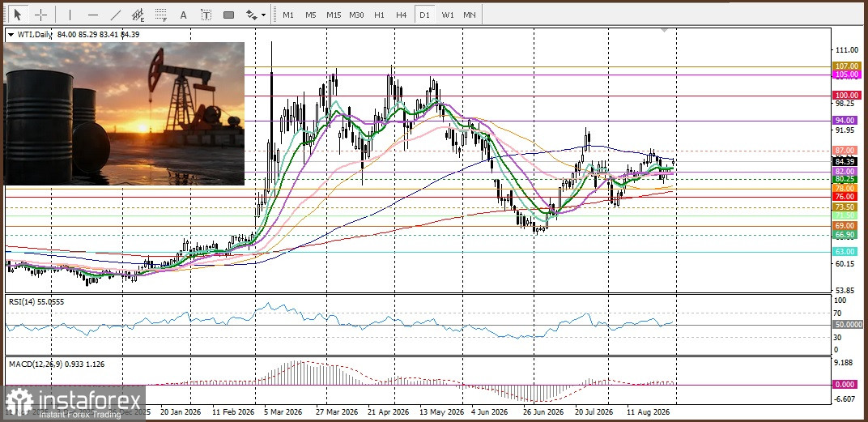
Task: Click the 100.00 red price label
Action: point(848,96)
